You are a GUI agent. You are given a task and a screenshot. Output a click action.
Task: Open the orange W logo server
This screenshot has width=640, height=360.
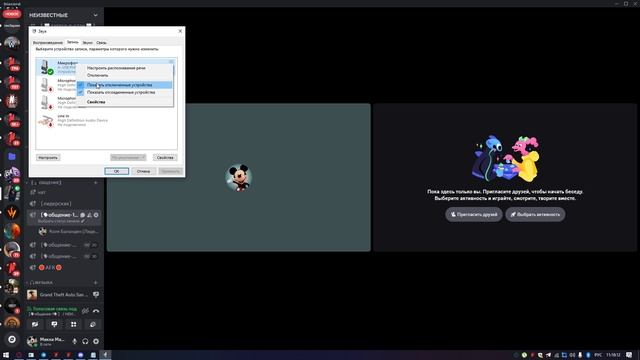click(x=12, y=213)
